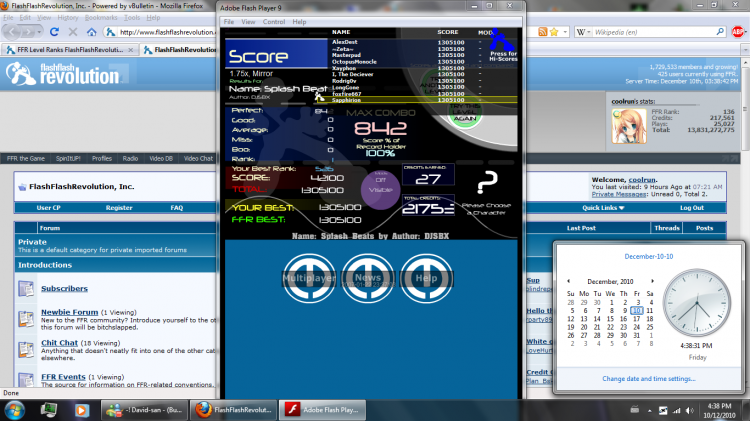Click the volume icon in system tray

[x=689, y=410]
